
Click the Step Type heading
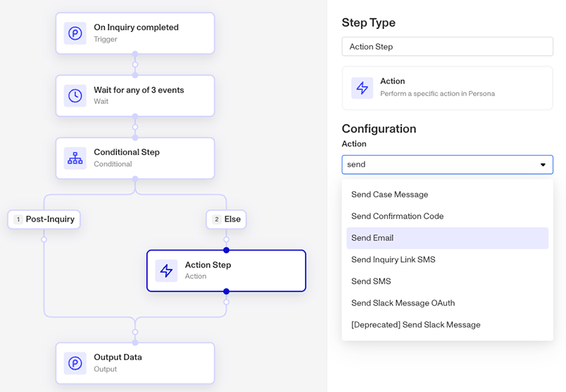pos(369,23)
